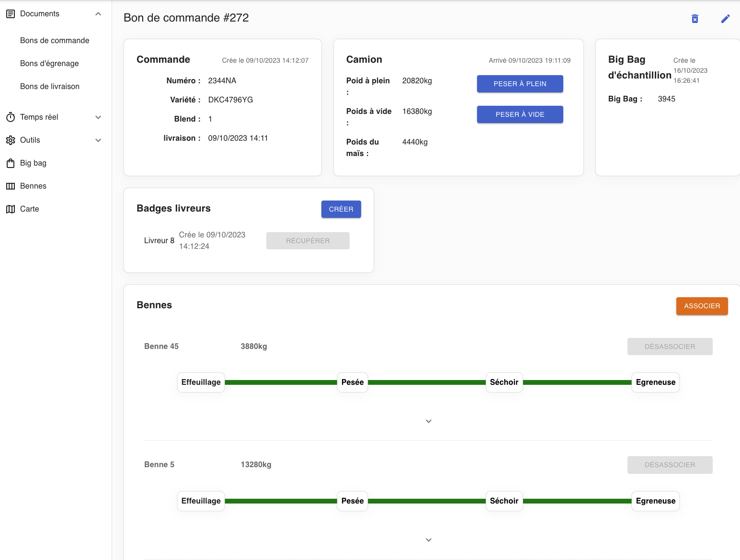The image size is (740, 560).
Task: Click the Documents list icon in sidebar
Action: click(11, 14)
